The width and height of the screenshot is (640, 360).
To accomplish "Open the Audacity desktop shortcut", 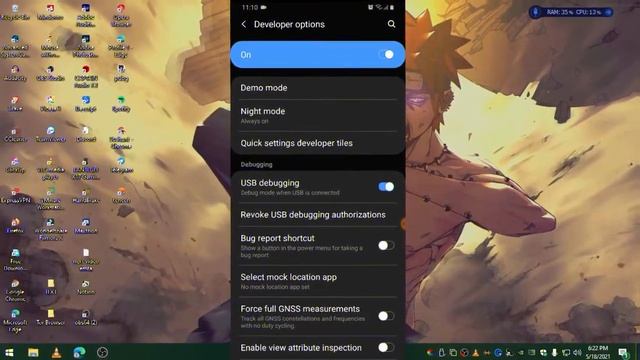I will [x=15, y=73].
